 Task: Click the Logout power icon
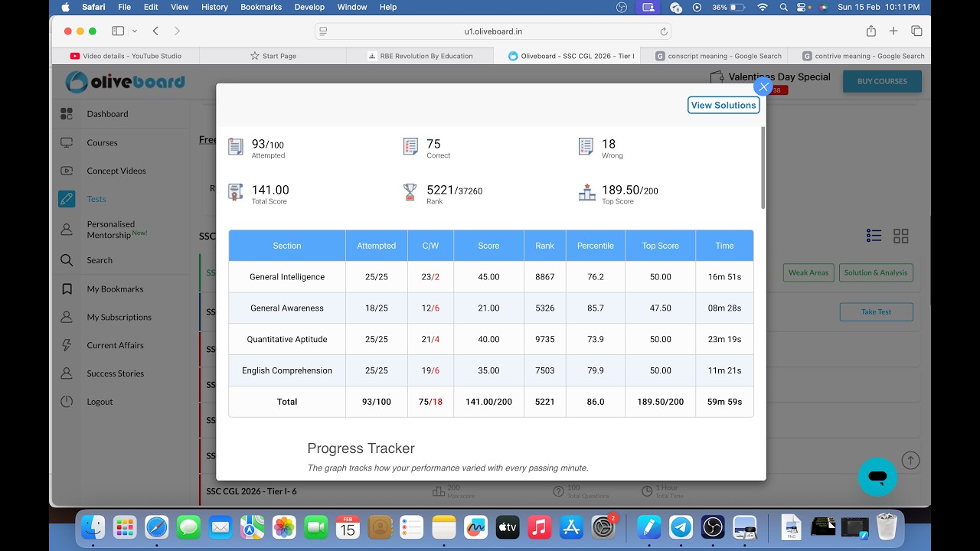(67, 401)
